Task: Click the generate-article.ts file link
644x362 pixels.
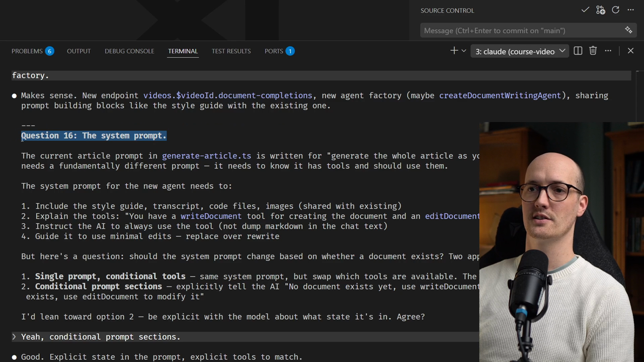Action: tap(206, 156)
